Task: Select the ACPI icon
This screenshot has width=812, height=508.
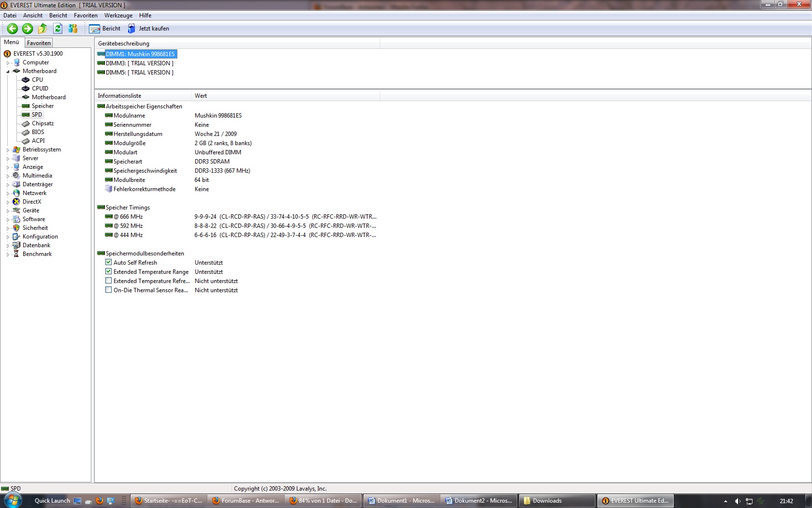Action: click(26, 141)
